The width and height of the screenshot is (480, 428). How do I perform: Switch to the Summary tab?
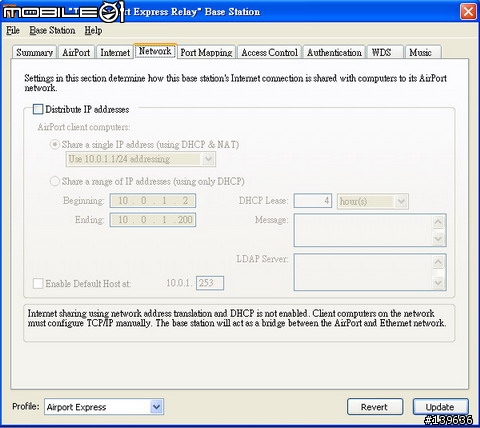(35, 52)
